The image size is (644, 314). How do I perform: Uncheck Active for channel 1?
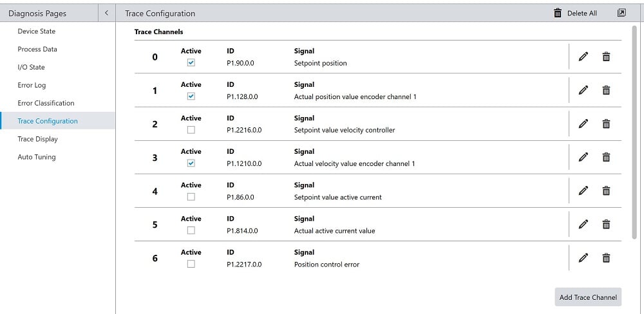pyautogui.click(x=191, y=97)
